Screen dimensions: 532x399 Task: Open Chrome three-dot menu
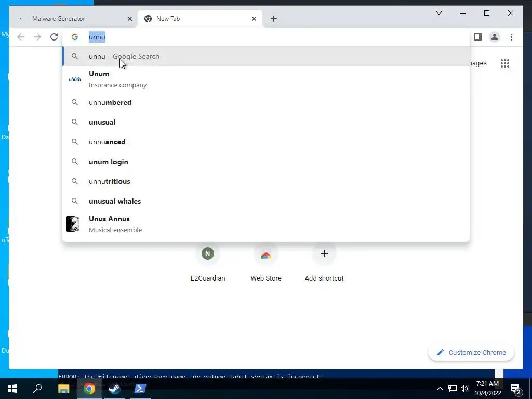(511, 37)
